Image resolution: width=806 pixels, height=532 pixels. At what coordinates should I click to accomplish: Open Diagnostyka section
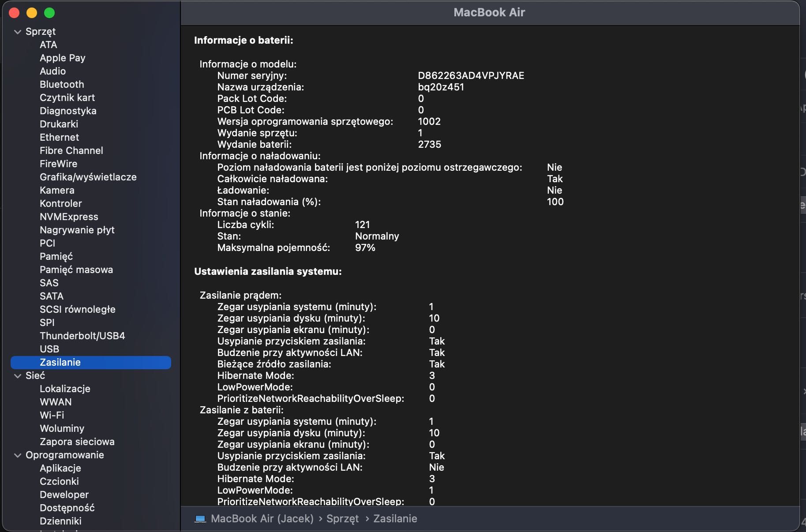68,111
